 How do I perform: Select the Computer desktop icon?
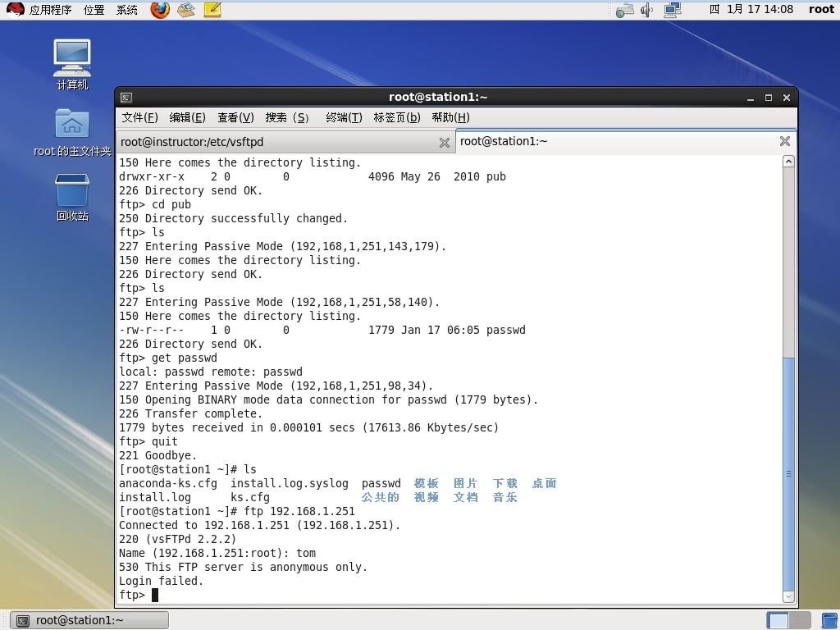(72, 64)
